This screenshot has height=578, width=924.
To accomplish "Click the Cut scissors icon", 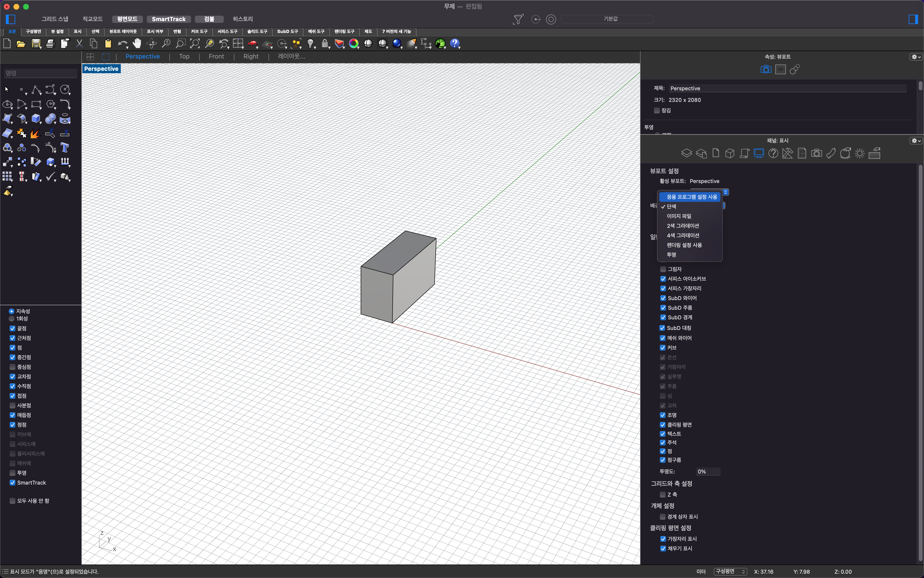I will tap(79, 44).
